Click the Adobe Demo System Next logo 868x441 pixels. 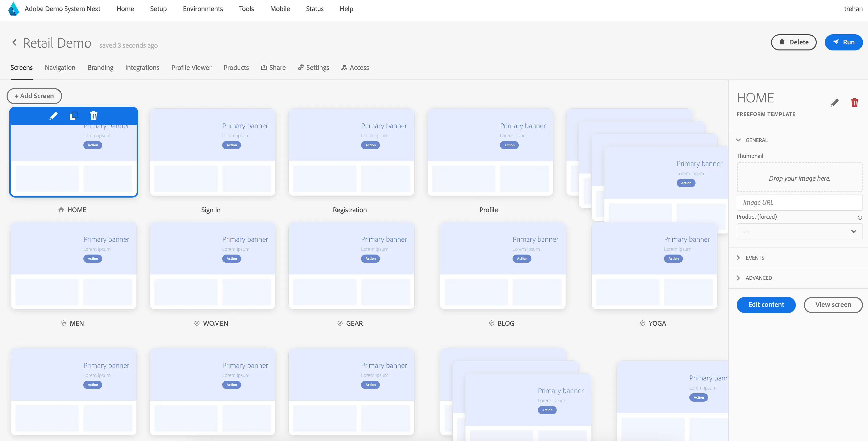[x=13, y=9]
